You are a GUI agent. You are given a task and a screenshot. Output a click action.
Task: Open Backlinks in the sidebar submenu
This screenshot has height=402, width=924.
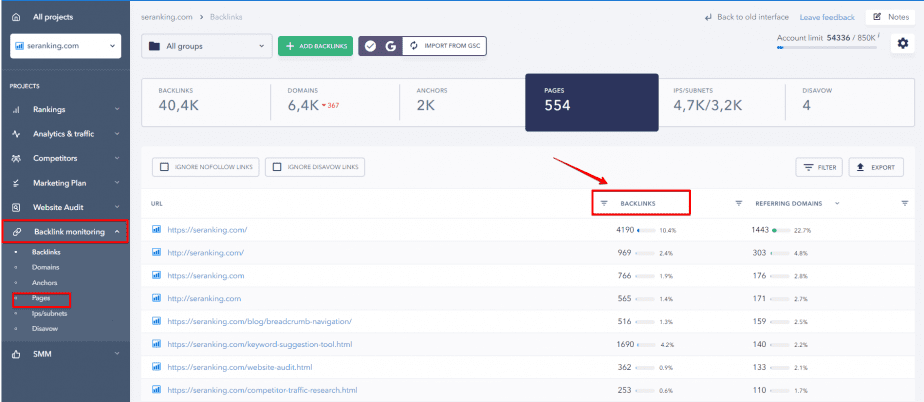pyautogui.click(x=46, y=252)
